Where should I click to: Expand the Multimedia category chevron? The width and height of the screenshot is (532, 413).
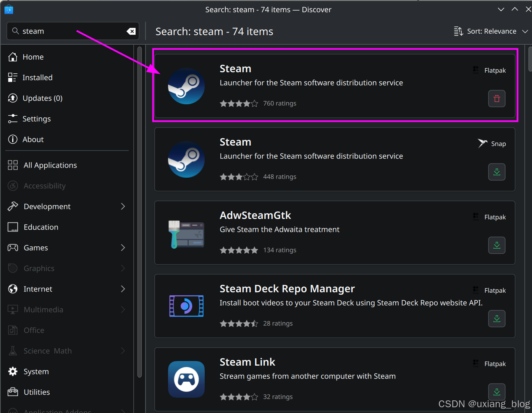click(123, 309)
